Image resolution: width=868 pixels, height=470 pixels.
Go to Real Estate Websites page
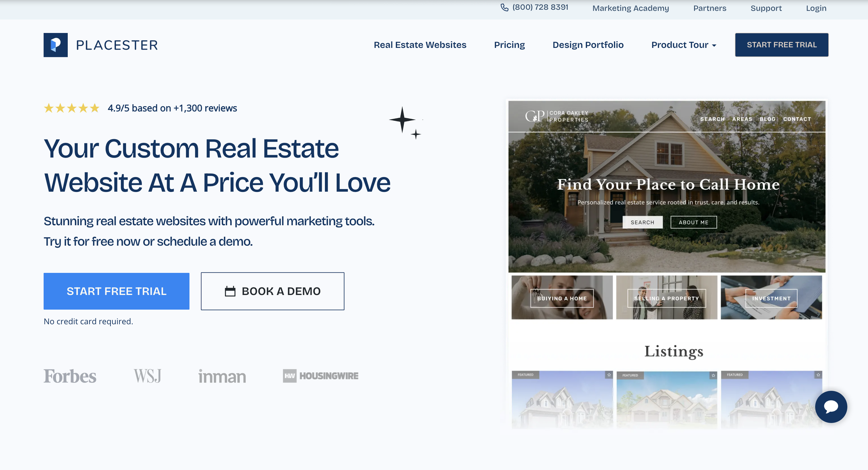[x=420, y=45]
